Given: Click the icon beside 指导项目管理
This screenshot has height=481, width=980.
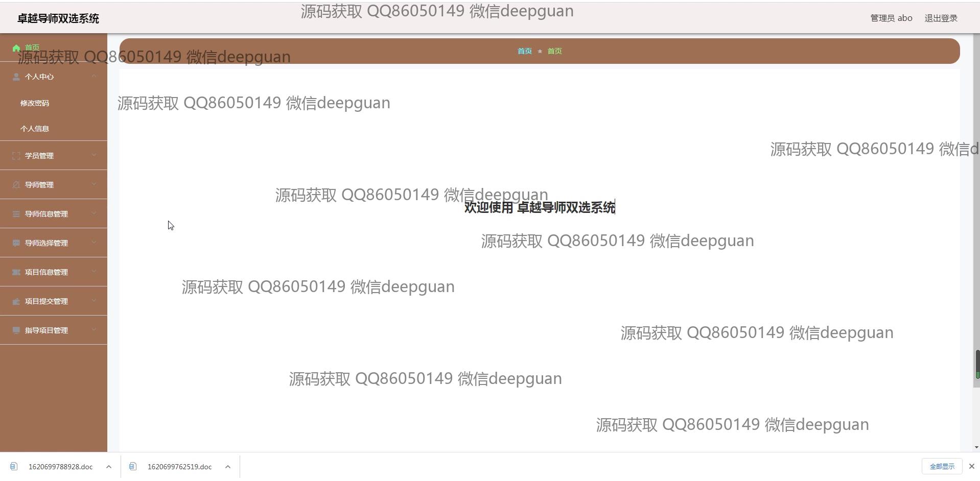Looking at the screenshot, I should tap(16, 330).
